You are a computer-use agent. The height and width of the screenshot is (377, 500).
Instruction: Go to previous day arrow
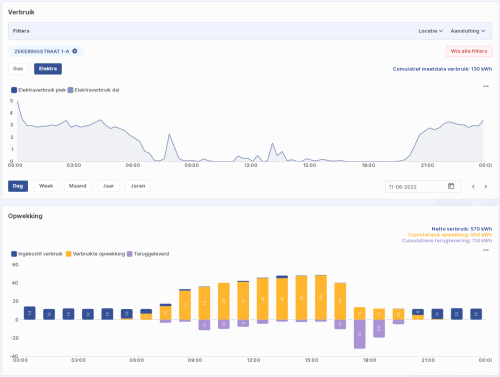click(473, 187)
